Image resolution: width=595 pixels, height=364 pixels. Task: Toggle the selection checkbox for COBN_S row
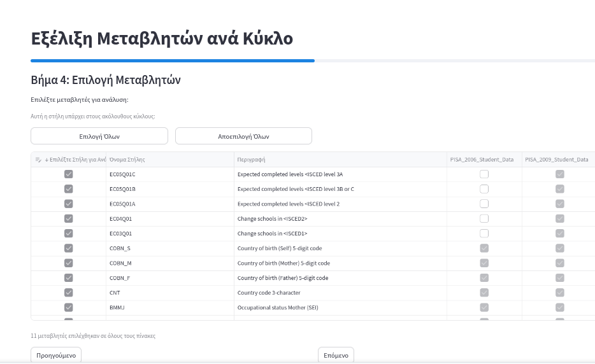click(x=68, y=248)
